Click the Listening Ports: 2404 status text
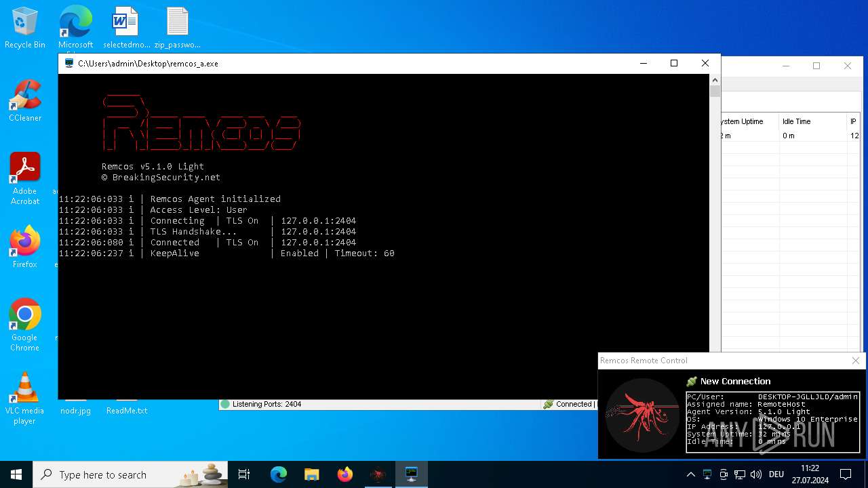The width and height of the screenshot is (868, 488). (267, 404)
